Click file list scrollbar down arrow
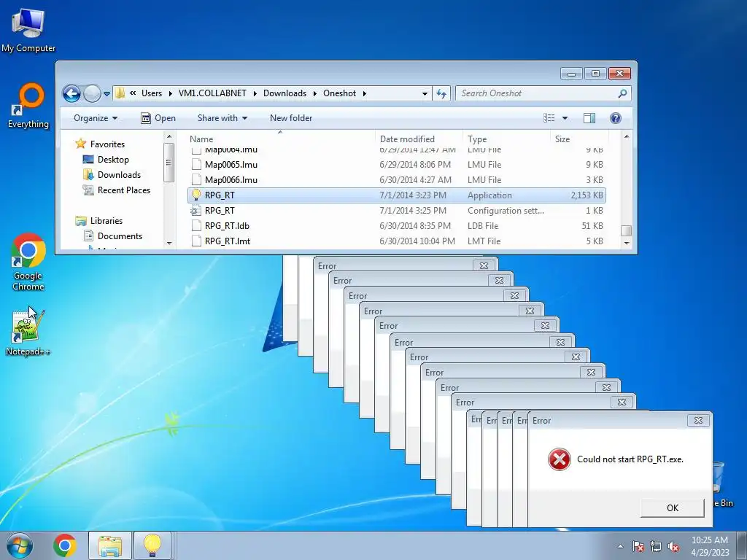The width and height of the screenshot is (747, 560). pyautogui.click(x=627, y=243)
